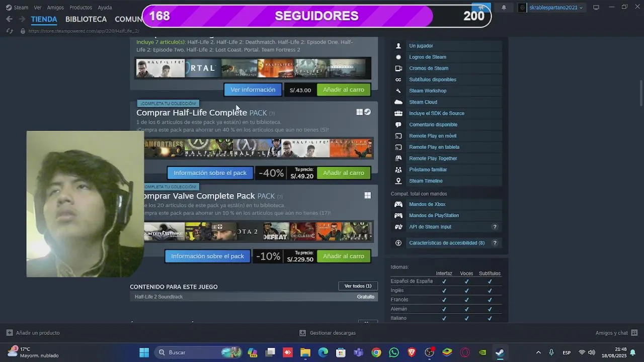Click the Steam store page vertical scrollbar
The width and height of the screenshot is (644, 362).
640,93
